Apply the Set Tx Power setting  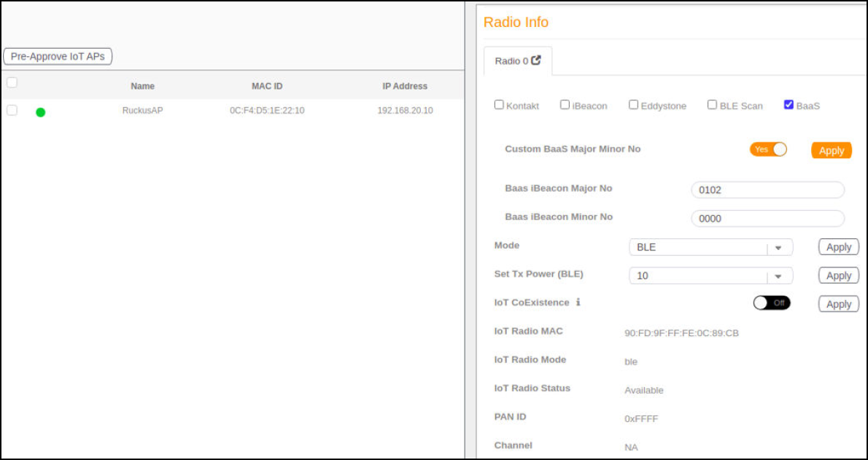839,276
